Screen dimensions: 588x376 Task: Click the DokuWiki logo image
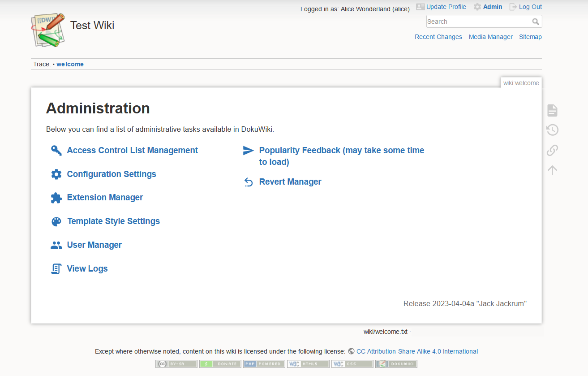pyautogui.click(x=48, y=30)
